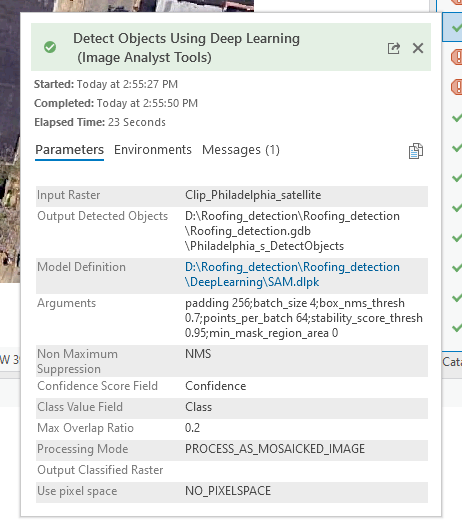Viewport: 462px width, 529px height.
Task: Close the Detect Objects details popup
Action: pyautogui.click(x=418, y=48)
